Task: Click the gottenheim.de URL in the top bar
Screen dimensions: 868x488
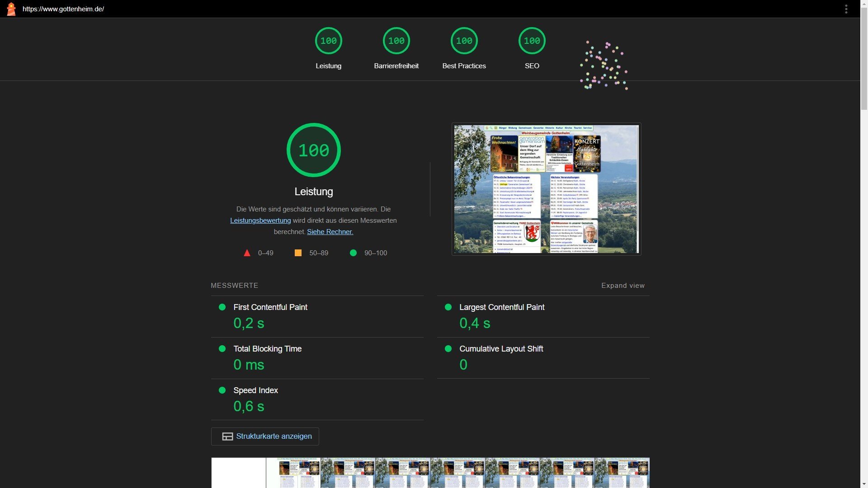Action: (x=63, y=9)
